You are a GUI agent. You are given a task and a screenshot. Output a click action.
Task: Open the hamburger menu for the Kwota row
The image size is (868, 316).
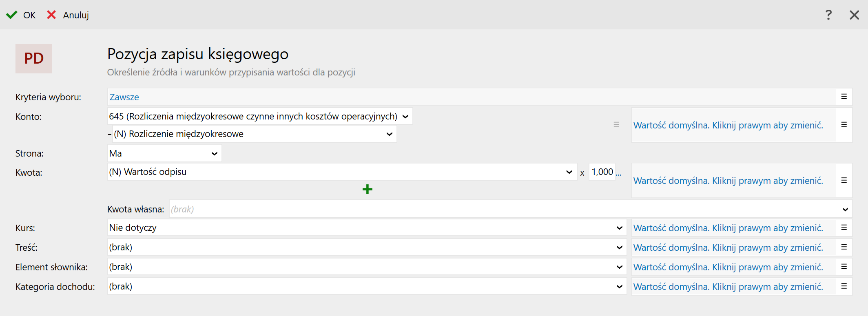click(844, 180)
